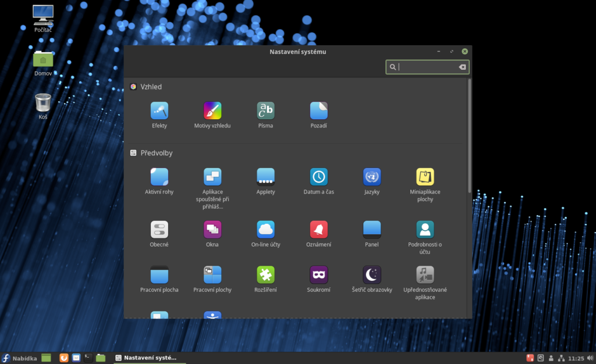Viewport: 596px width, 364px height.
Task: Open Oznámení notification settings
Action: 318,229
